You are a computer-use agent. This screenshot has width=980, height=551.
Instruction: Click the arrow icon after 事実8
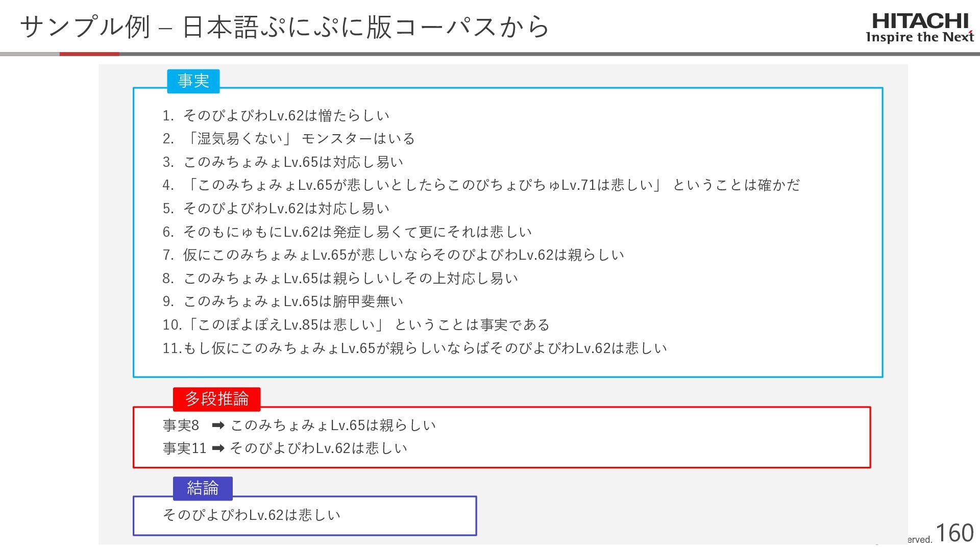[218, 425]
